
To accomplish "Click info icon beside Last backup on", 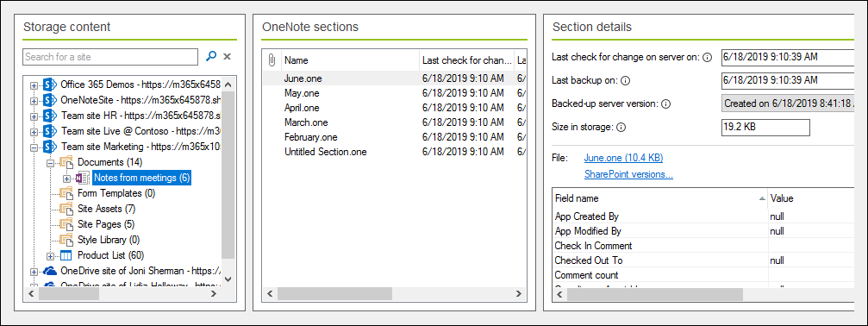I will point(626,80).
